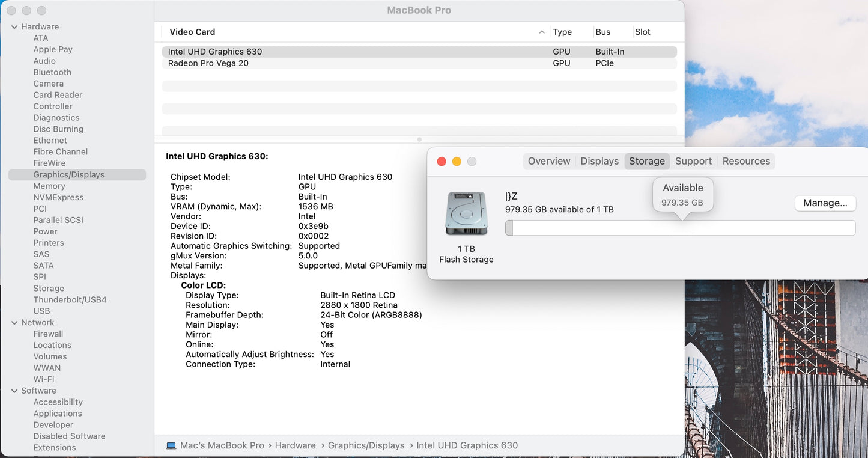Close the About This Mac window
The width and height of the screenshot is (868, 458).
[442, 162]
